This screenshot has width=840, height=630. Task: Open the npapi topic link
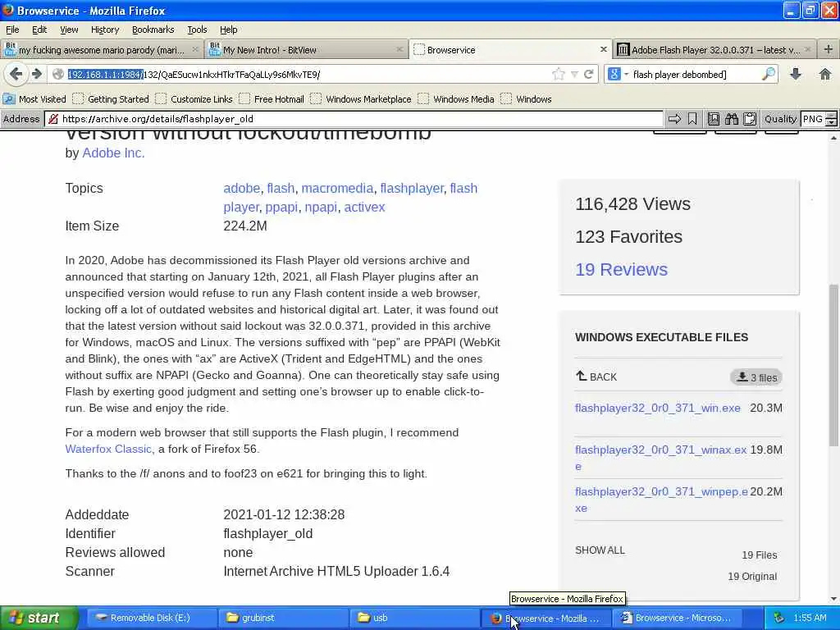[321, 208]
